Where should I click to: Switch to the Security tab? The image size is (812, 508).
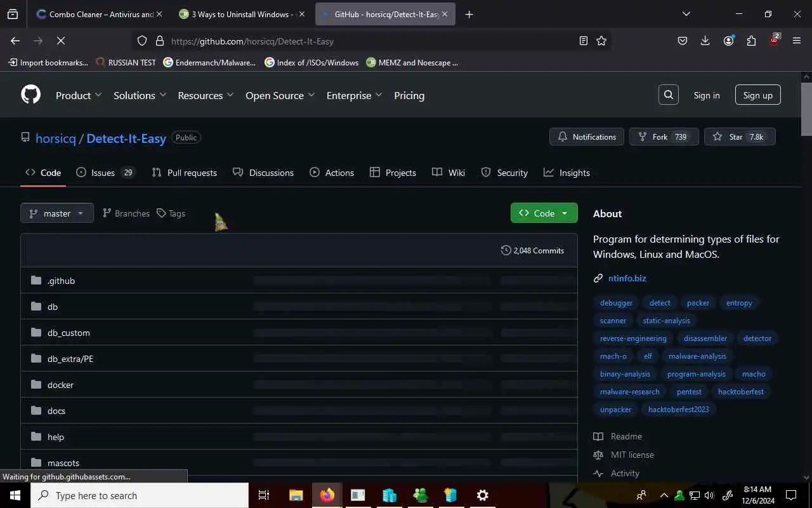point(504,173)
